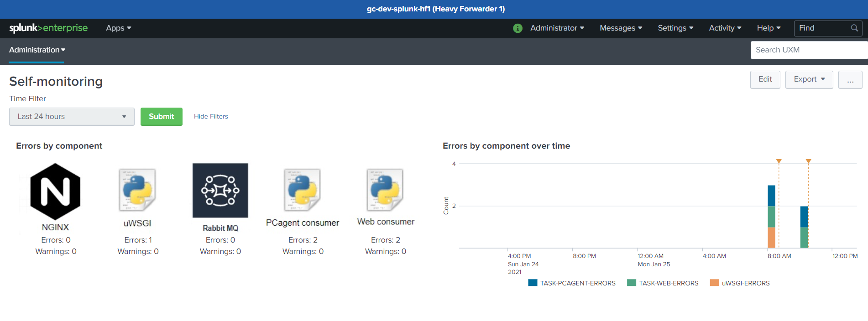Click the first orange annotation marker on chart

779,161
